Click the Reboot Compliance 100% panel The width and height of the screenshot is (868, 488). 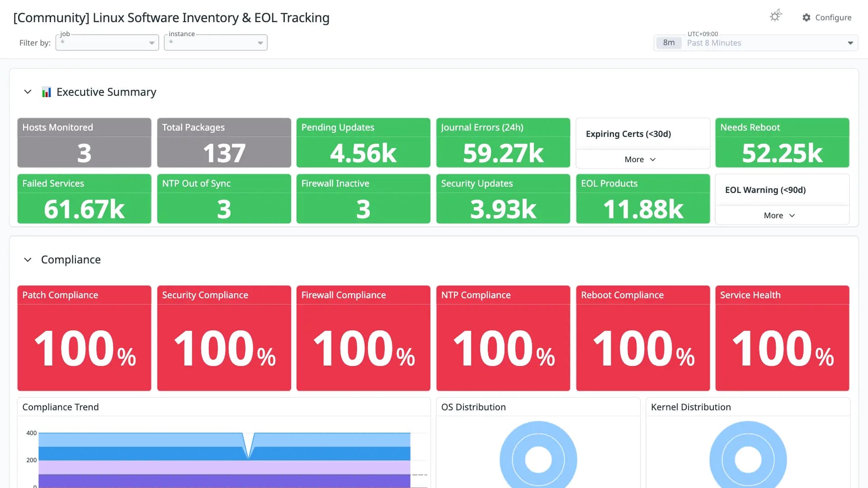pos(643,338)
